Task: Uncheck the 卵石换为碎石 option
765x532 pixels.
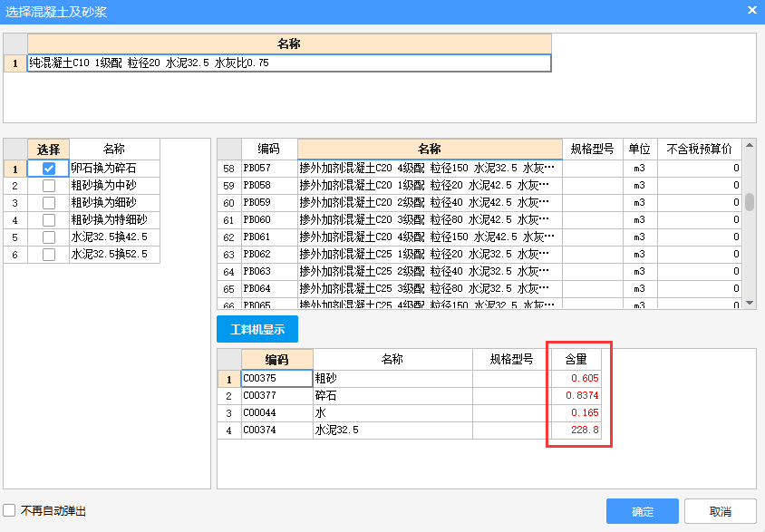Action: 49,169
